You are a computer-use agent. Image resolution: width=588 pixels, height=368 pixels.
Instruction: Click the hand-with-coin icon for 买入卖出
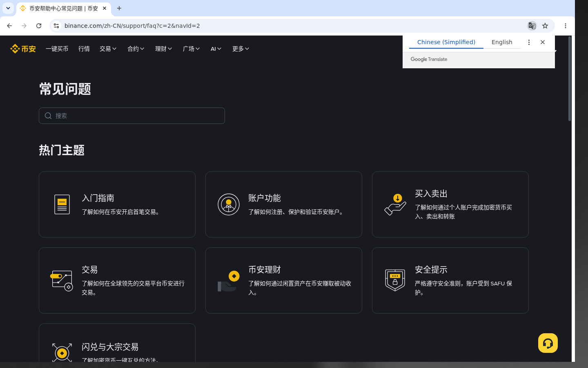pyautogui.click(x=395, y=204)
